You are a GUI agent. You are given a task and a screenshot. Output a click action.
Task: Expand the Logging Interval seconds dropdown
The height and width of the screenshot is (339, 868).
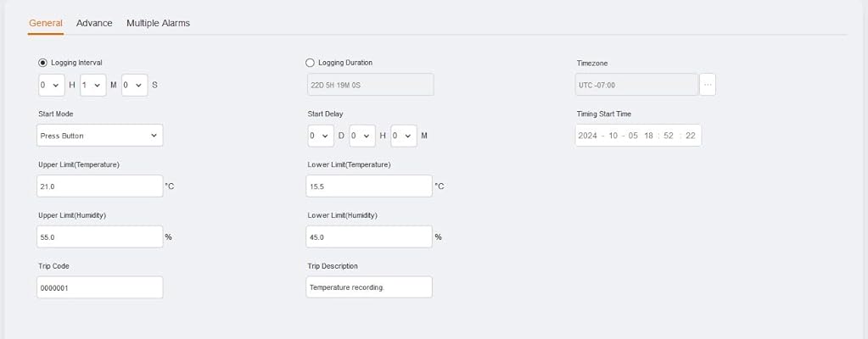(x=135, y=85)
